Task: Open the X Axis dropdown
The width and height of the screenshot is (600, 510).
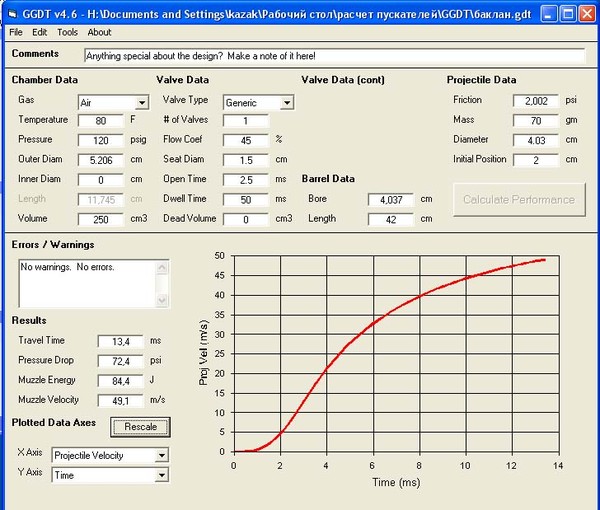Action: click(x=162, y=455)
